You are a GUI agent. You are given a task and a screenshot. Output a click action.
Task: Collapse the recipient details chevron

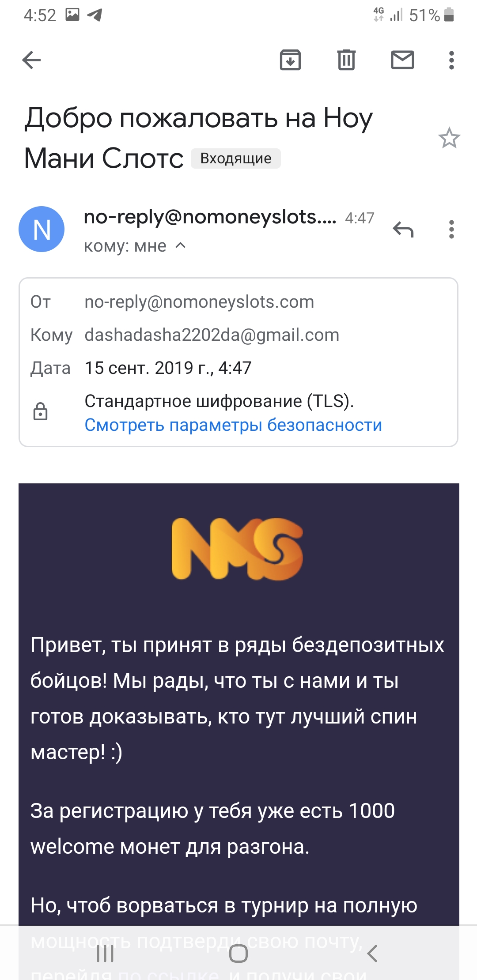pos(181,245)
